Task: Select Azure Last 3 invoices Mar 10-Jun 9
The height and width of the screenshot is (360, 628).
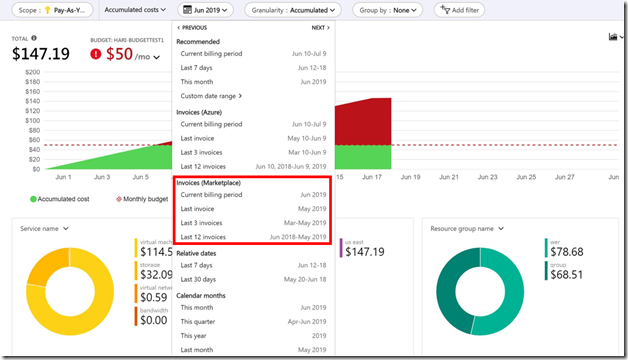Action: 253,152
